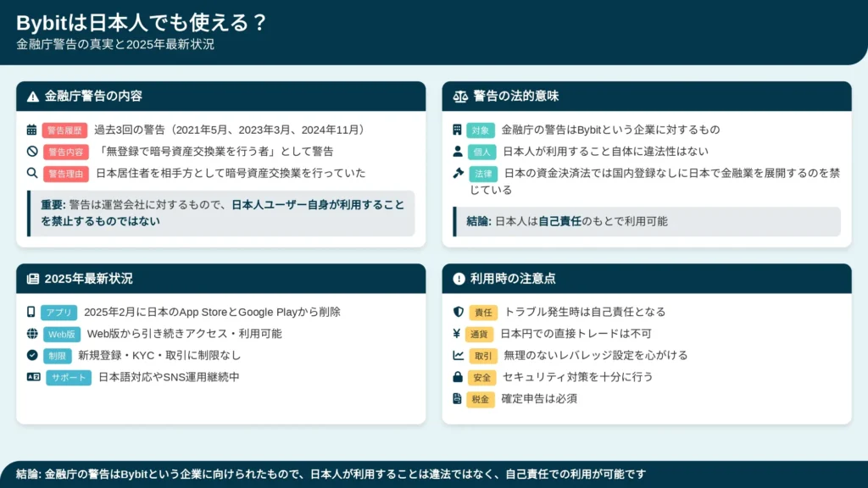Click the callout starting "重要: 警告は運営会社に対するもので"
This screenshot has height=488, width=868.
tap(221, 213)
